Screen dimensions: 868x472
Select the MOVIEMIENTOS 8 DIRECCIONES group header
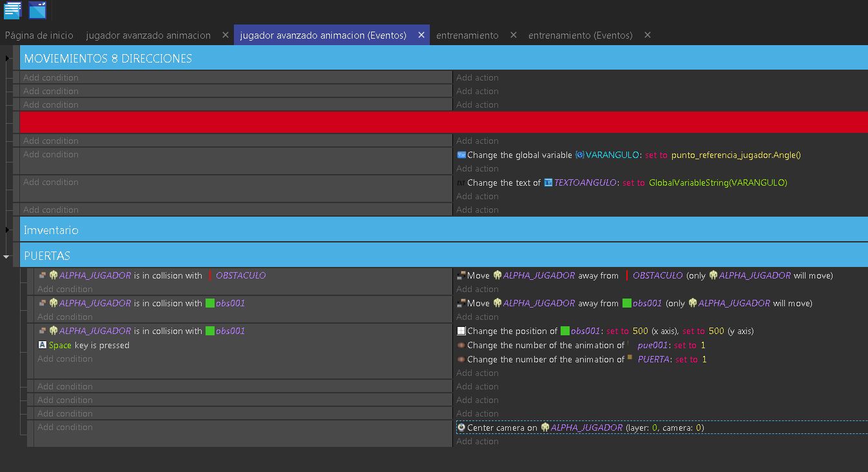(x=444, y=59)
